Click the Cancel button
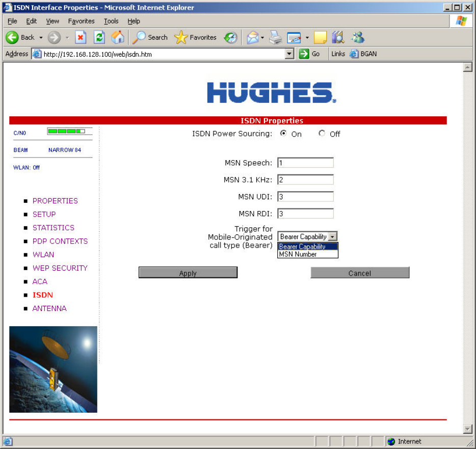 click(x=360, y=273)
